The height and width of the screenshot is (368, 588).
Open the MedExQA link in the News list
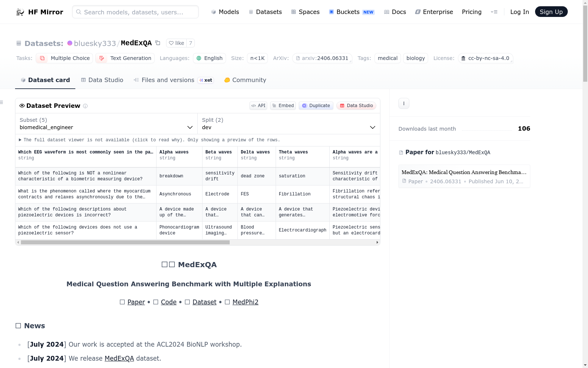(x=119, y=358)
